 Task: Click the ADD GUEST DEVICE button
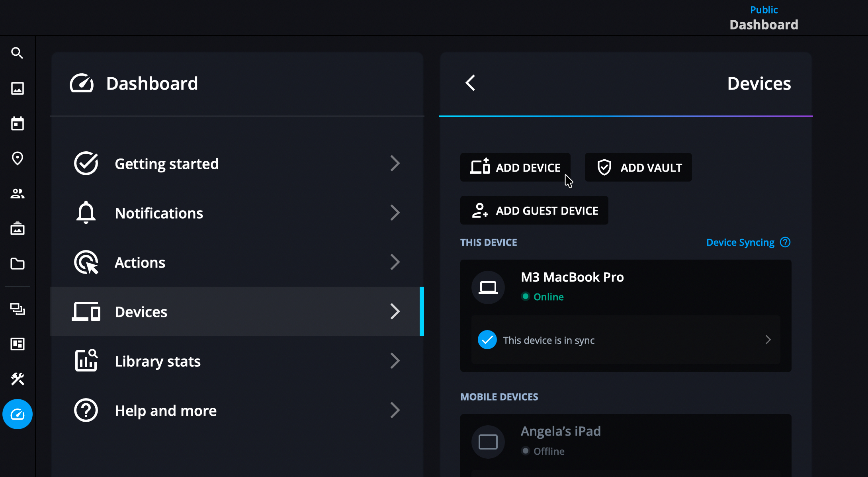[534, 210]
